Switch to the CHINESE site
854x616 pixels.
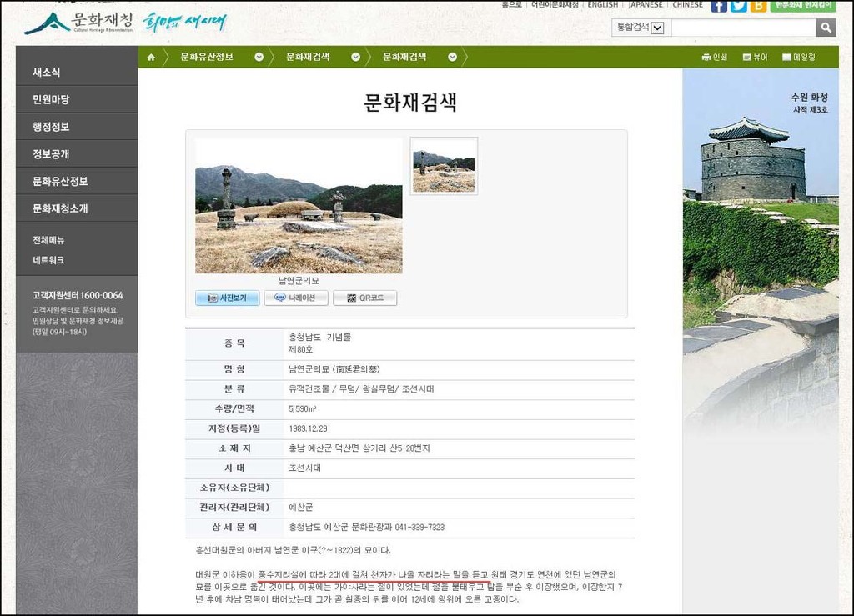tap(687, 4)
